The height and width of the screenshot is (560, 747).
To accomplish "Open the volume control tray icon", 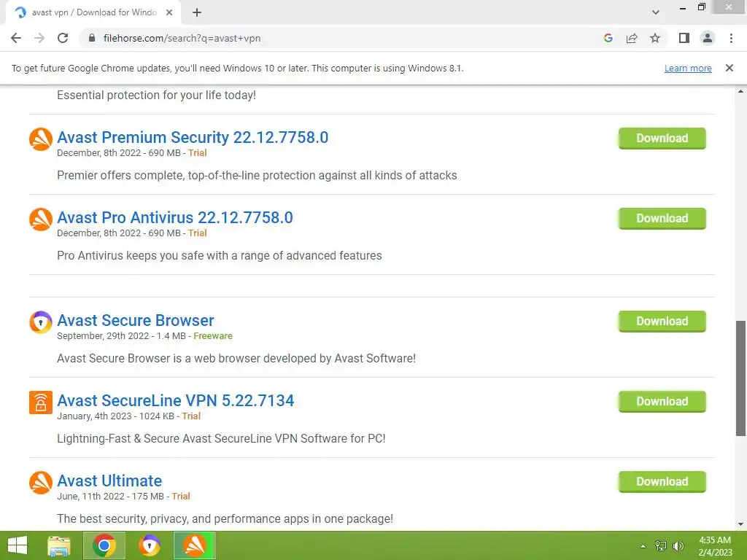I will click(678, 546).
